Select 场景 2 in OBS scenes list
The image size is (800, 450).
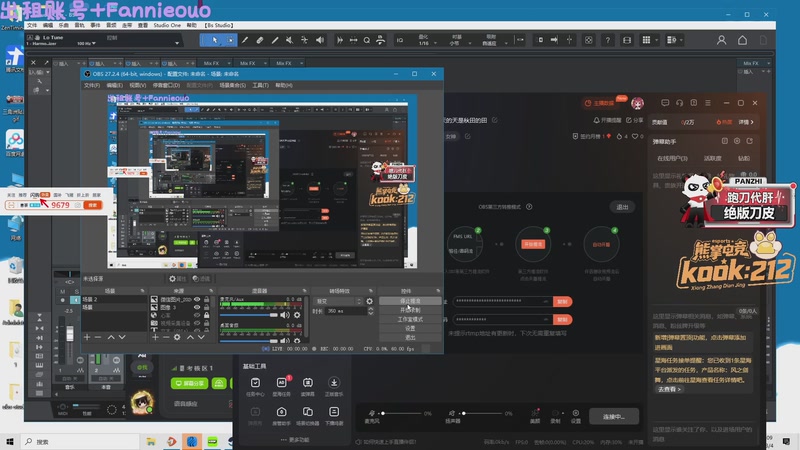[x=114, y=299]
